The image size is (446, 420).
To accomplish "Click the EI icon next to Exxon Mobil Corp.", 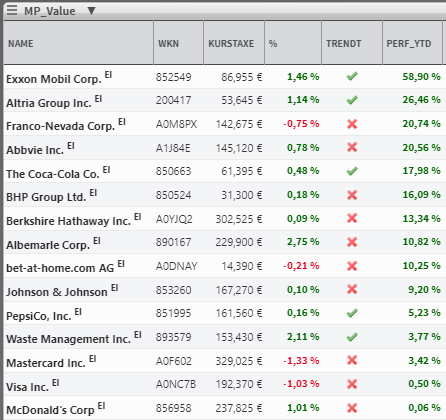I will [108, 75].
